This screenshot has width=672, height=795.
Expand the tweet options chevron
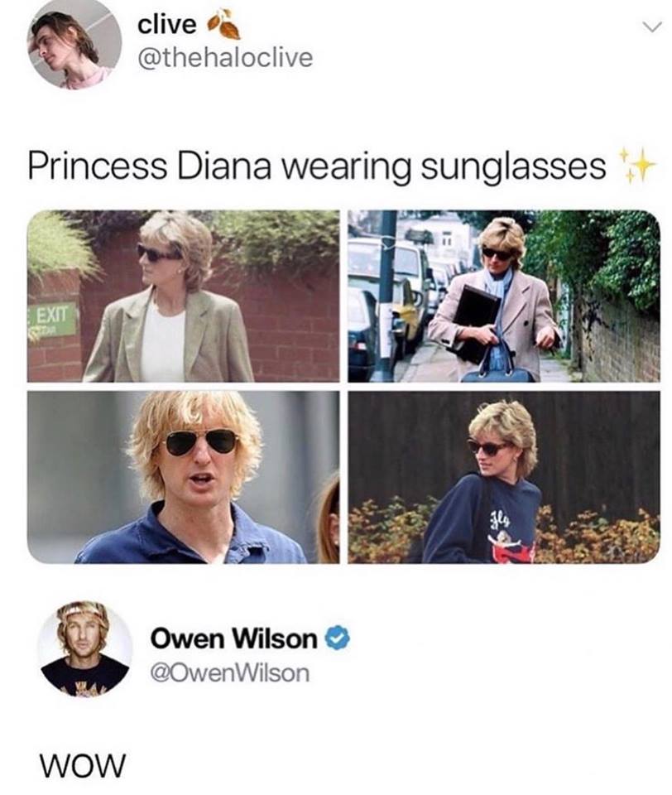click(652, 26)
